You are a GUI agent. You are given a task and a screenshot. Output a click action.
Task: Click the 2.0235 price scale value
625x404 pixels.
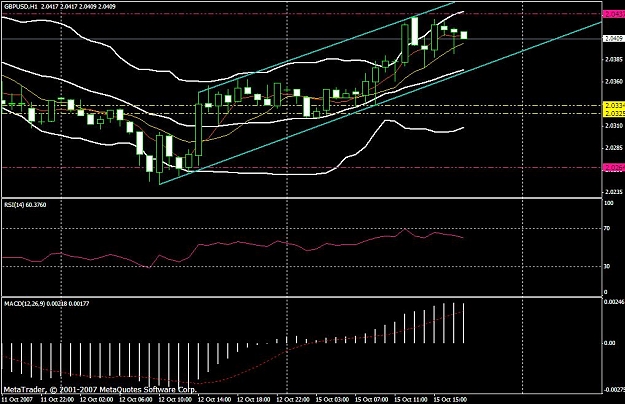click(614, 192)
